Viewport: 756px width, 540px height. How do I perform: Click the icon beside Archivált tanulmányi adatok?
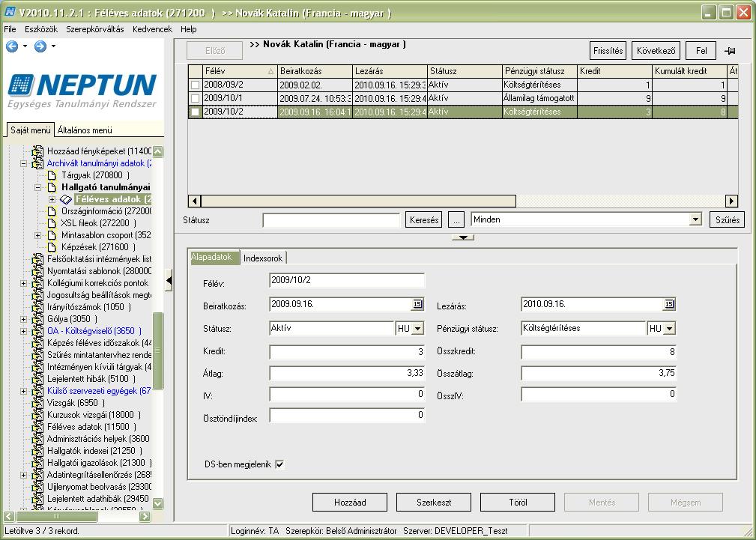click(37, 163)
